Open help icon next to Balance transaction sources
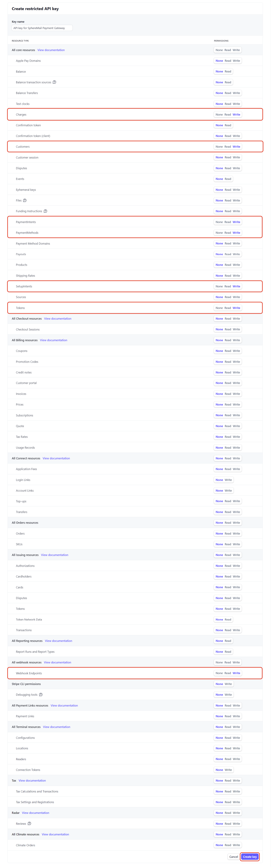Image resolution: width=271 pixels, height=868 pixels. point(54,82)
